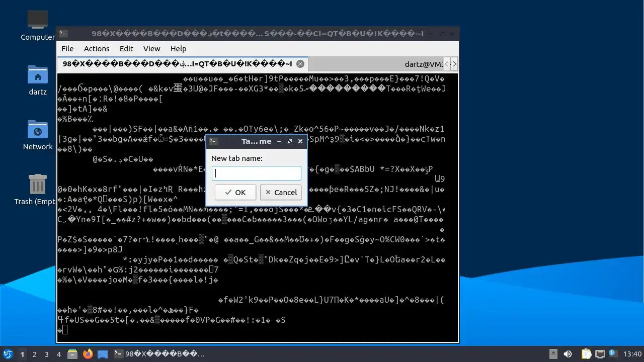Select the terminal task in the taskbar
Viewport: 644px width, 362px height.
pyautogui.click(x=159, y=354)
